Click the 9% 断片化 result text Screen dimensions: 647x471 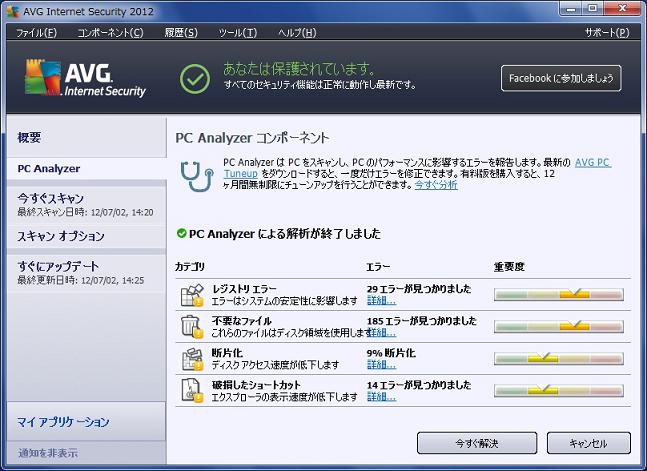tap(391, 353)
